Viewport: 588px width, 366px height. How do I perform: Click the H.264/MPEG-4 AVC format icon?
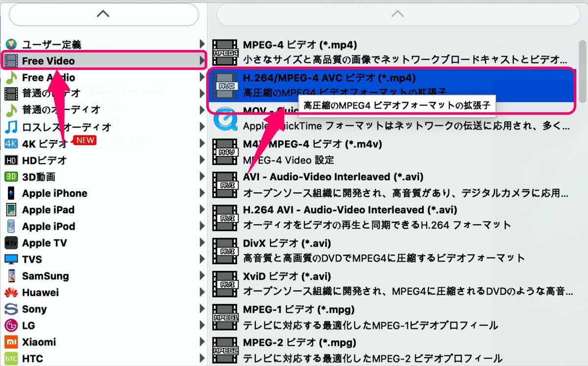225,85
